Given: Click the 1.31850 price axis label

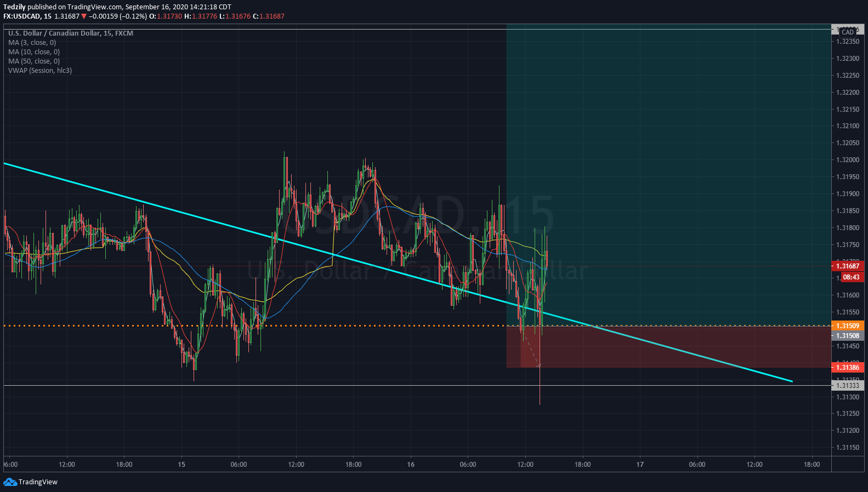Looking at the screenshot, I should [x=848, y=211].
